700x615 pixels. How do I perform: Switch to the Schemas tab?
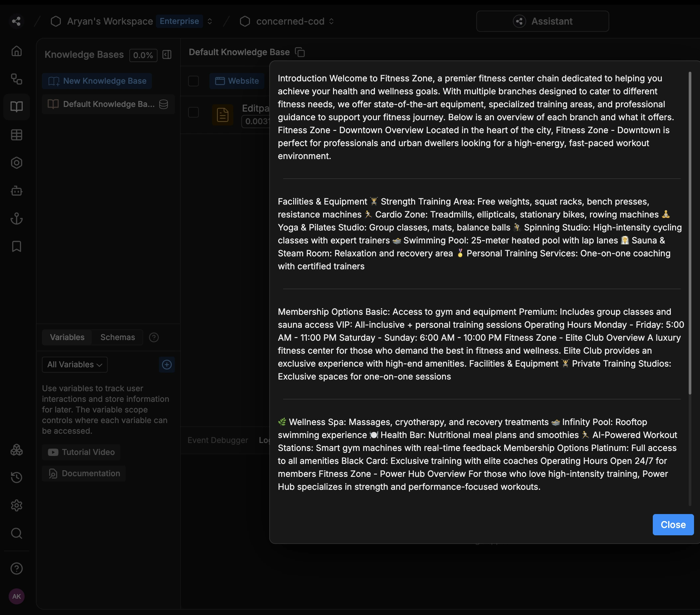coord(117,337)
